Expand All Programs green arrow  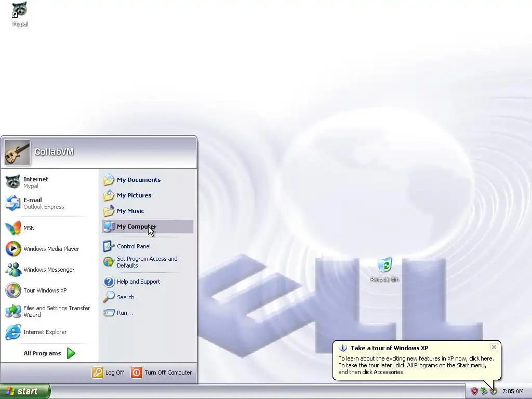tap(71, 353)
